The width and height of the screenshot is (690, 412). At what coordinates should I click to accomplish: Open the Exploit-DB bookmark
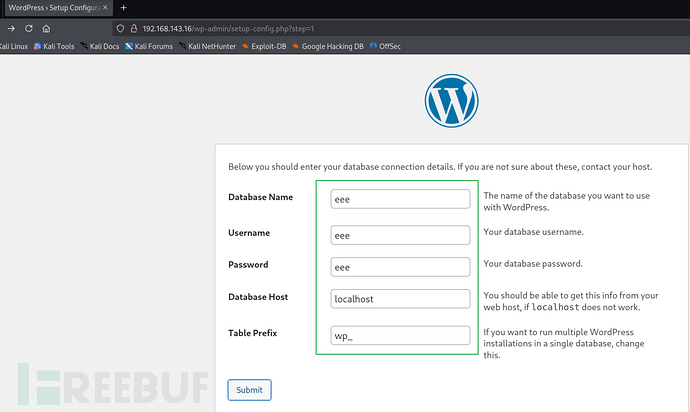[264, 46]
